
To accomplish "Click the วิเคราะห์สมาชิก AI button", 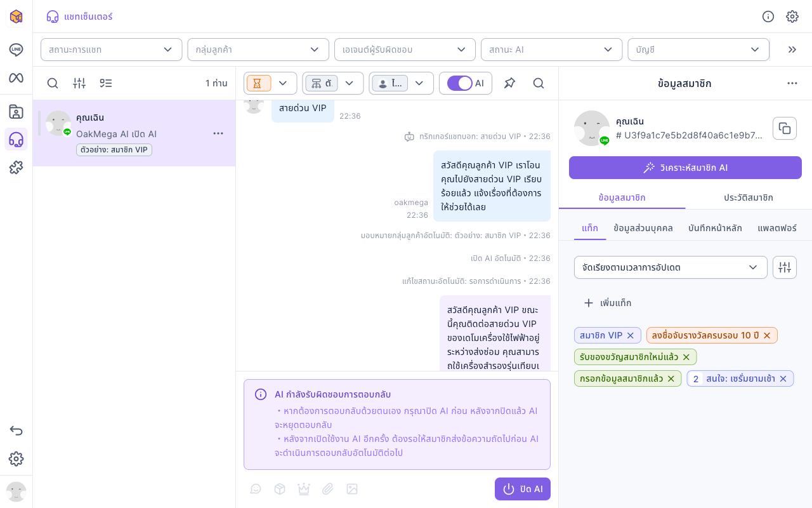I will tap(685, 168).
